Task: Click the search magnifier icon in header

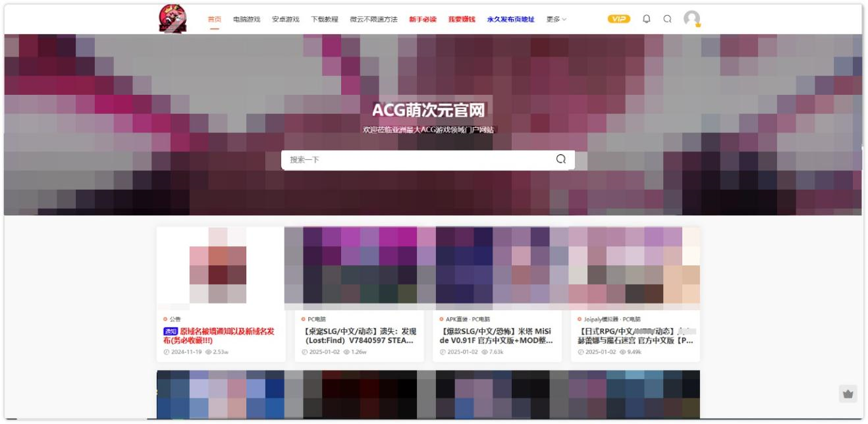Action: click(668, 20)
